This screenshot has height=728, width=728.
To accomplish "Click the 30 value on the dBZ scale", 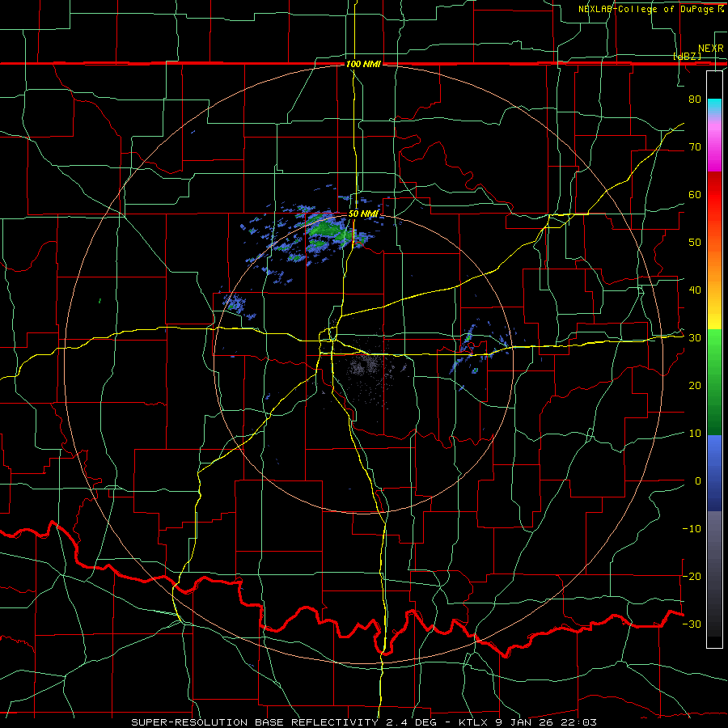I will (x=695, y=337).
